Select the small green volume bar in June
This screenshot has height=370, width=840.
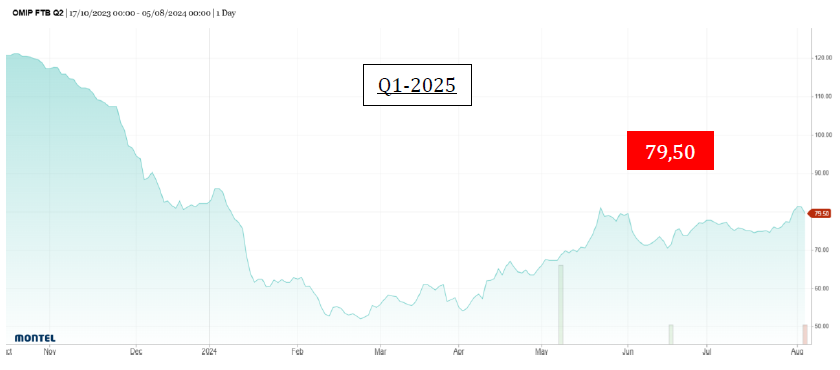coord(671,334)
